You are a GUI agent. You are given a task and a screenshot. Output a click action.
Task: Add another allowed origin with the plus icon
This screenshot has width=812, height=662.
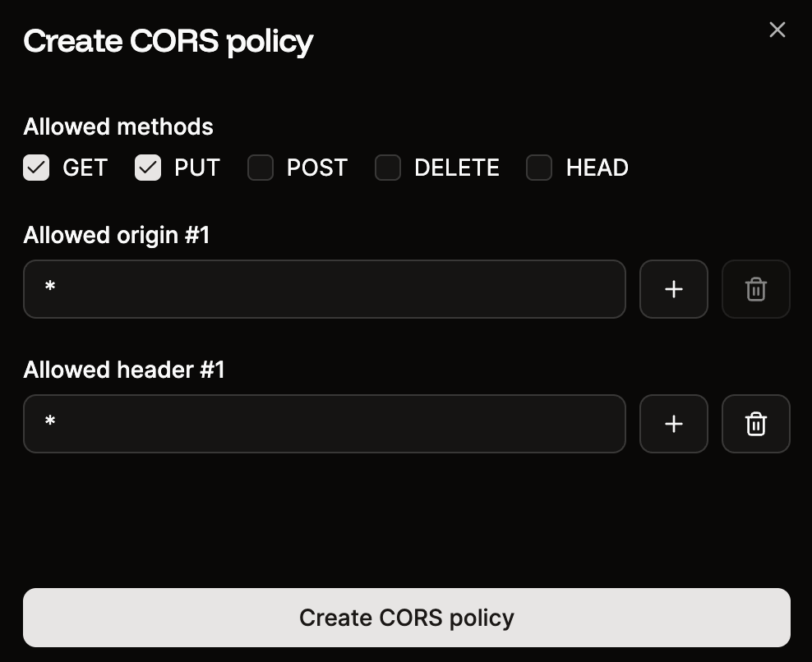pos(673,289)
